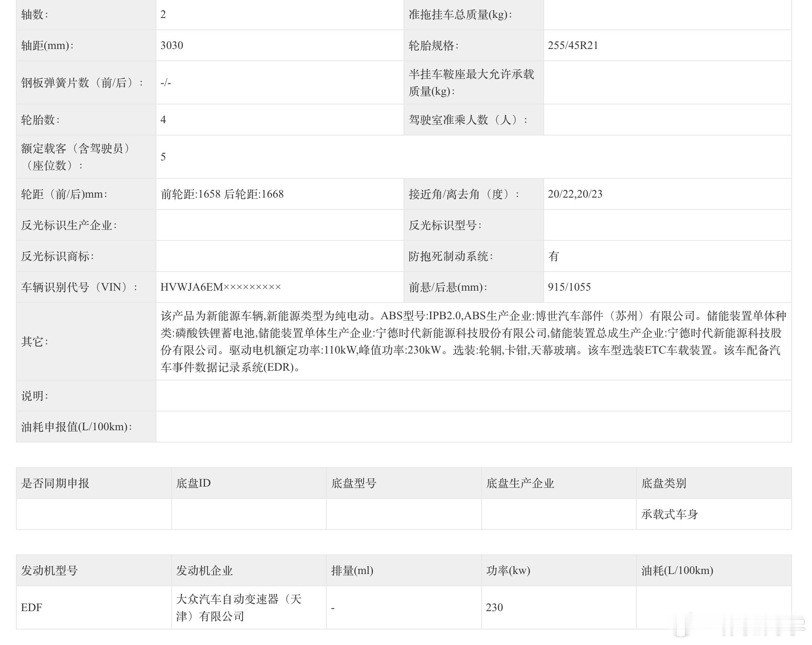This screenshot has width=812, height=645.
Task: Click the track width values cell
Action: pos(222,194)
